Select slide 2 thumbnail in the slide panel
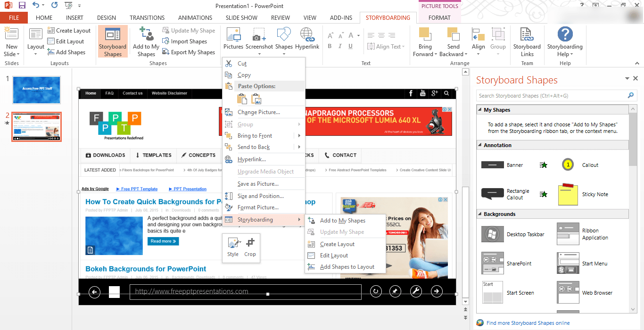Viewport: 644px width, 330px height. 37,127
